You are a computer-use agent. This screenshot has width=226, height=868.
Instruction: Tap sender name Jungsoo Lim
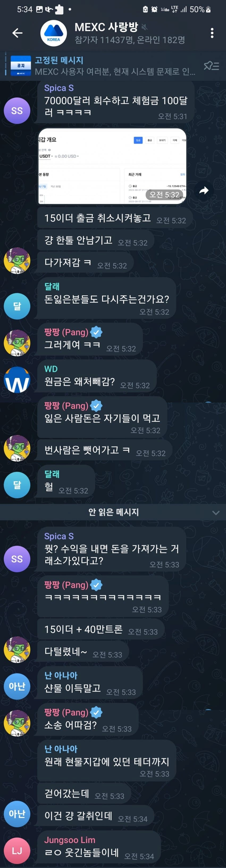pos(70,840)
